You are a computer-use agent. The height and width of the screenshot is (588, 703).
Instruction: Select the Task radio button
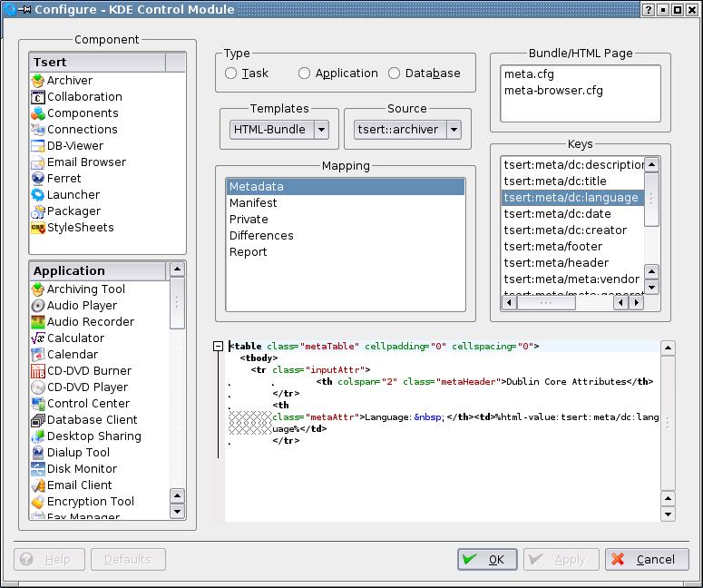tap(231, 73)
